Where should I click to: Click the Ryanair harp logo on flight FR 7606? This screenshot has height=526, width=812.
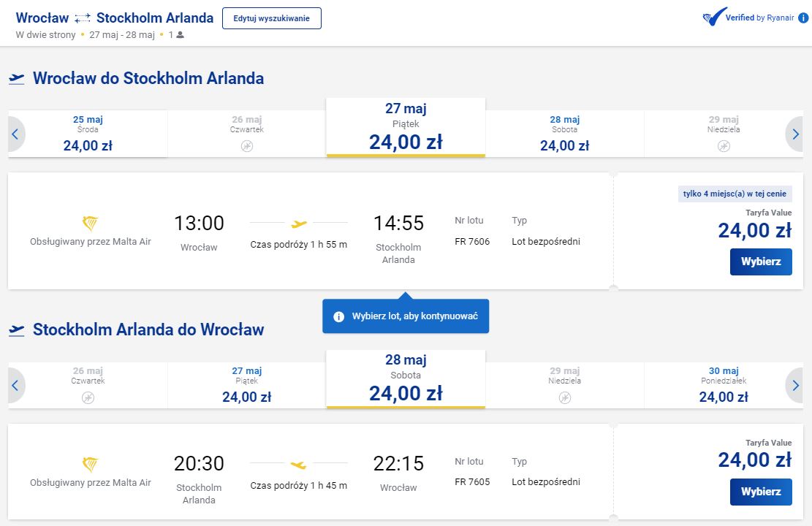pos(90,224)
